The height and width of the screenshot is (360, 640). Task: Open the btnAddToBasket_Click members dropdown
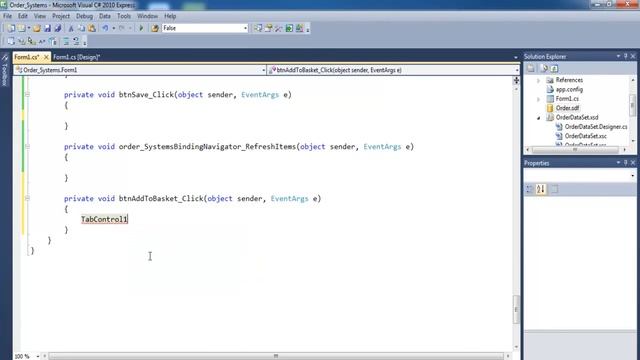[393, 70]
